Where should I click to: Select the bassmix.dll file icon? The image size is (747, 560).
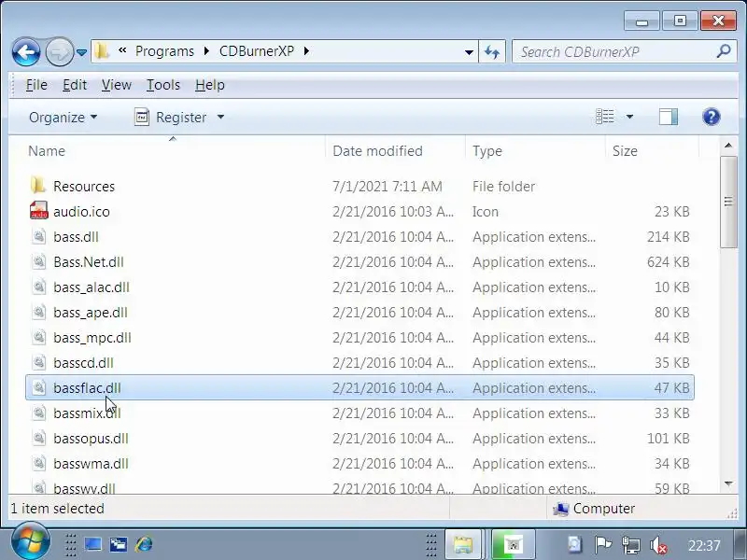click(39, 413)
